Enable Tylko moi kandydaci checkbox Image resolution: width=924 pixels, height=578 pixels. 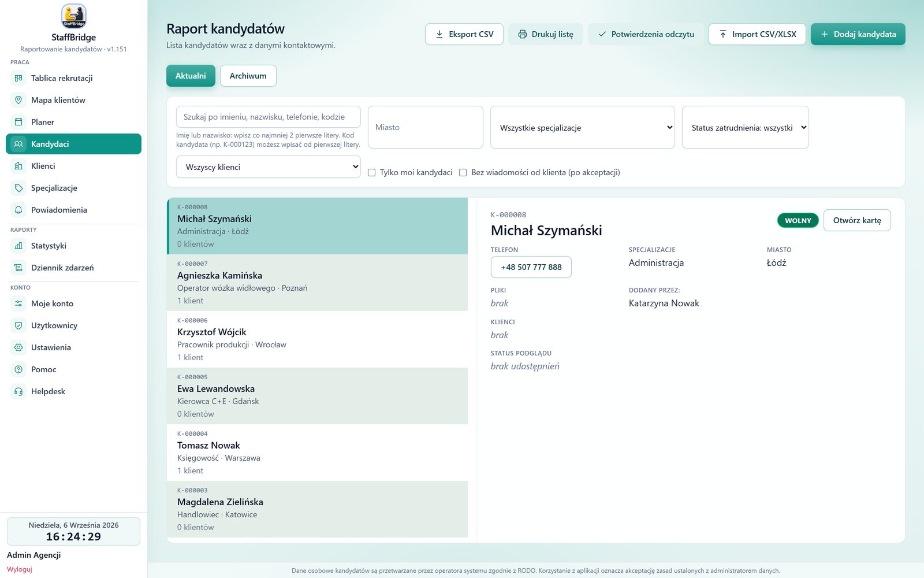point(372,172)
